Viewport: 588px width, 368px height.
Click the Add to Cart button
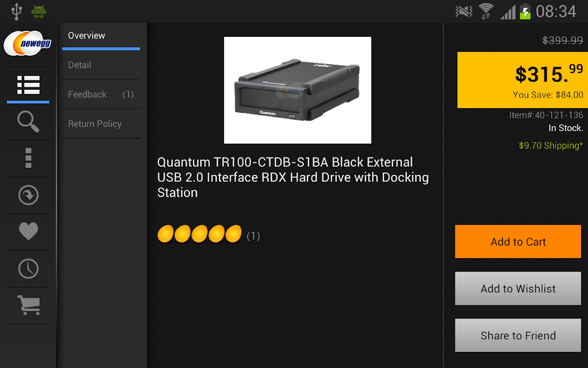pyautogui.click(x=518, y=241)
